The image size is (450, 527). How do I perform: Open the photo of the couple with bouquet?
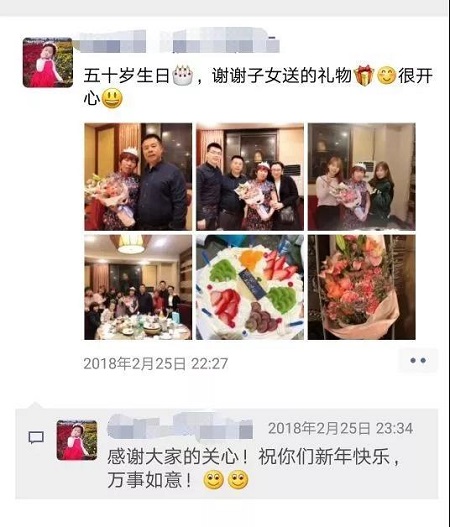138,177
